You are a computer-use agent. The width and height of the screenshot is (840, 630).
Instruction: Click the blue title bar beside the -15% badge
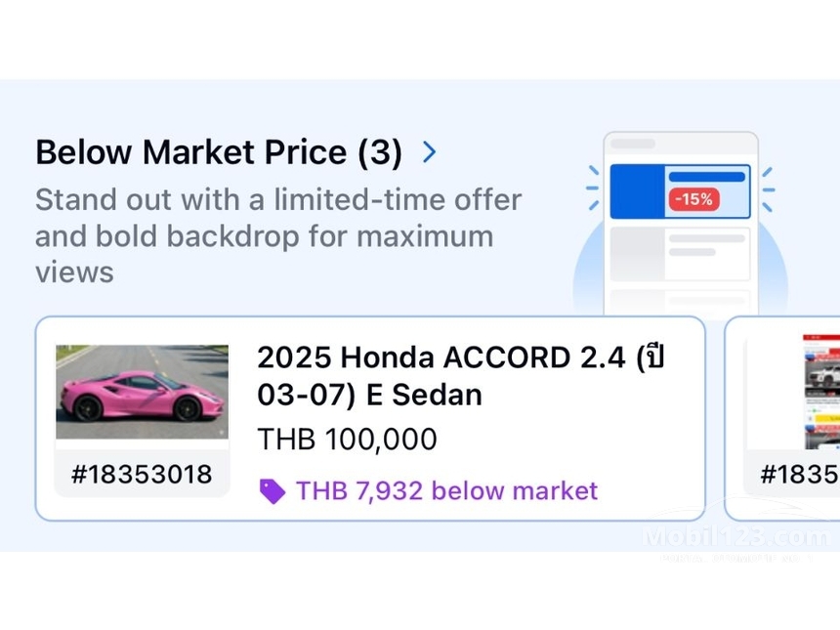click(x=706, y=177)
